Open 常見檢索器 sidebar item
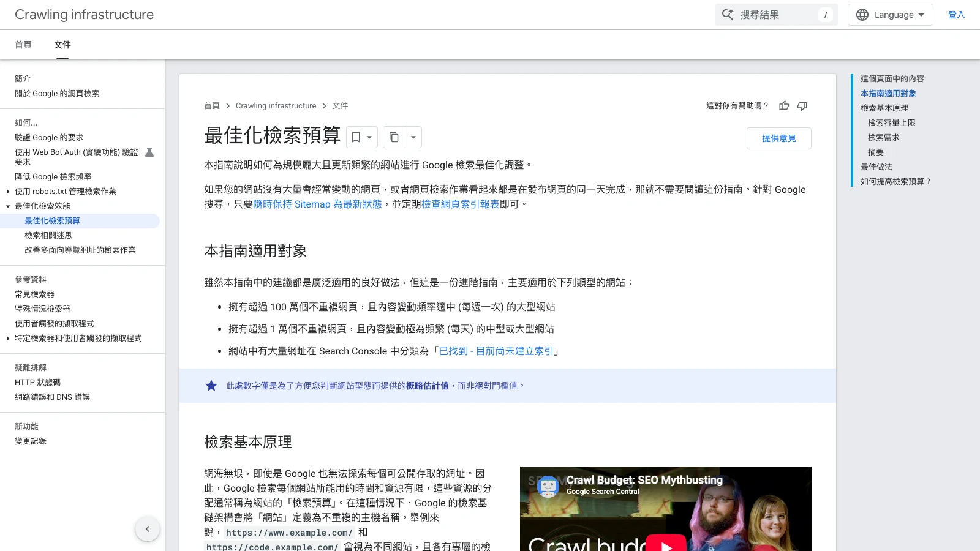 34,294
